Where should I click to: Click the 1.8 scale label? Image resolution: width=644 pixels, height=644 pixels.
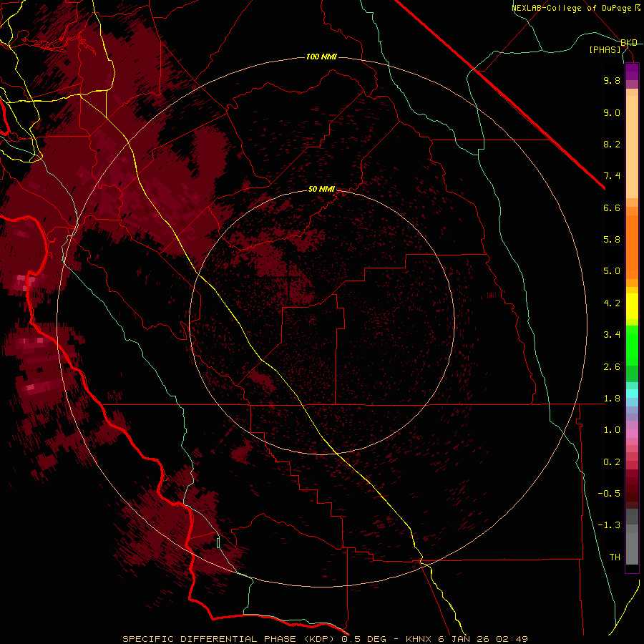[612, 399]
